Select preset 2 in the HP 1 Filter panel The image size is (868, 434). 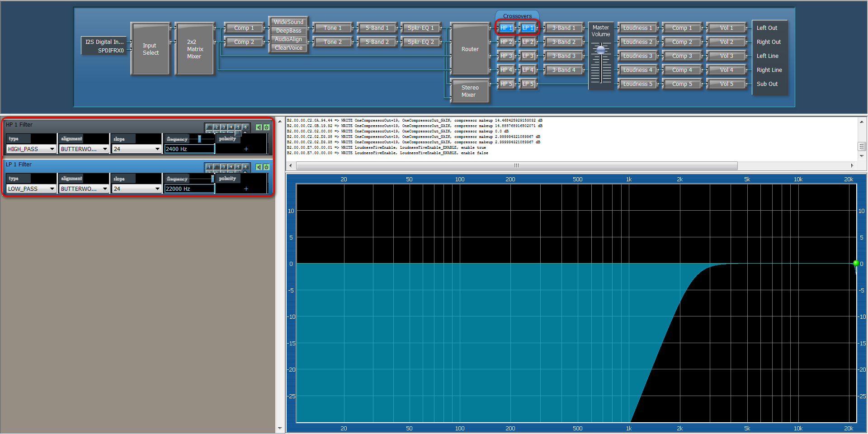pos(217,127)
